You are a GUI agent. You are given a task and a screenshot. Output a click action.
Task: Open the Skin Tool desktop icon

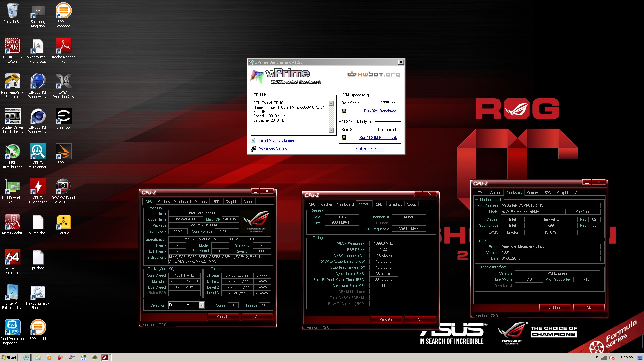click(63, 119)
